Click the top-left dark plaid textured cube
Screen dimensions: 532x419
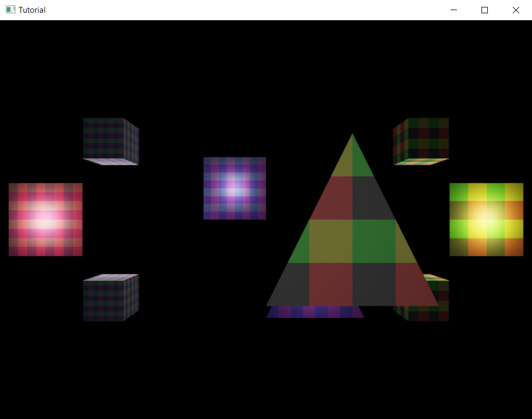tap(110, 141)
